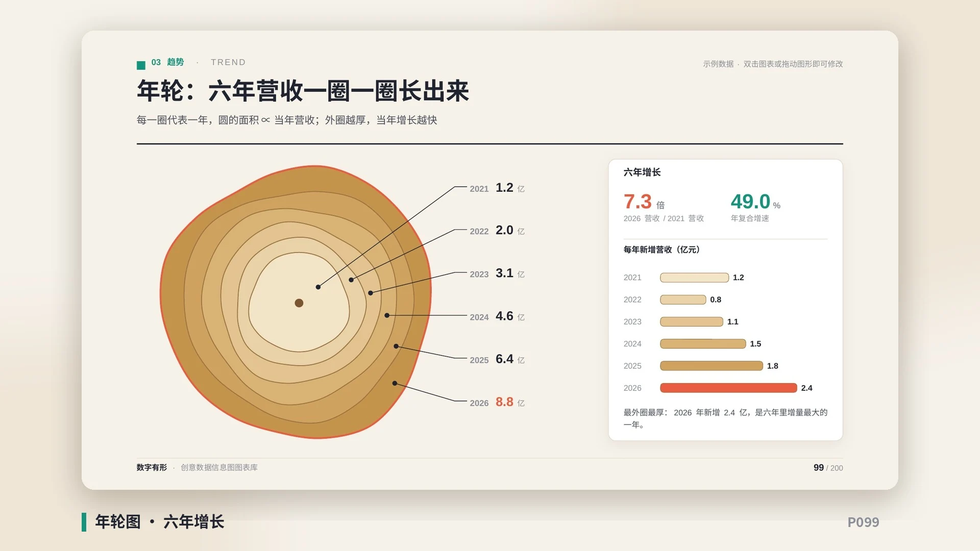Click the 2023 bar valued 1.1
Image resolution: width=980 pixels, height=551 pixels.
[692, 321]
